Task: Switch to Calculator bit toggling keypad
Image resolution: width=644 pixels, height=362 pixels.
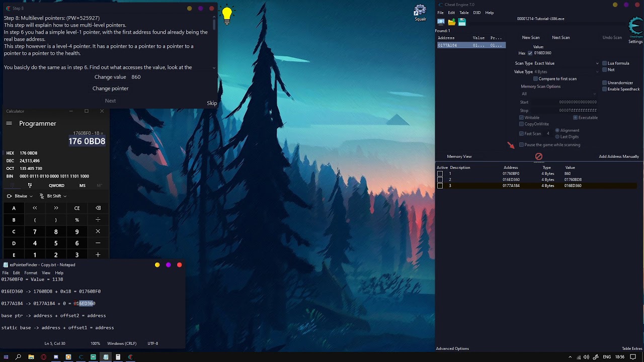Action: pos(30,186)
